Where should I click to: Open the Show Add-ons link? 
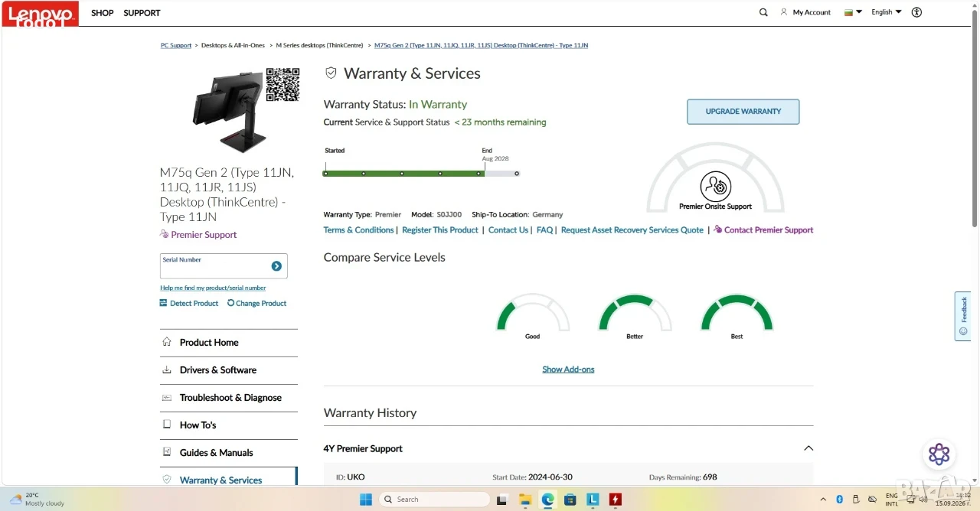(568, 369)
